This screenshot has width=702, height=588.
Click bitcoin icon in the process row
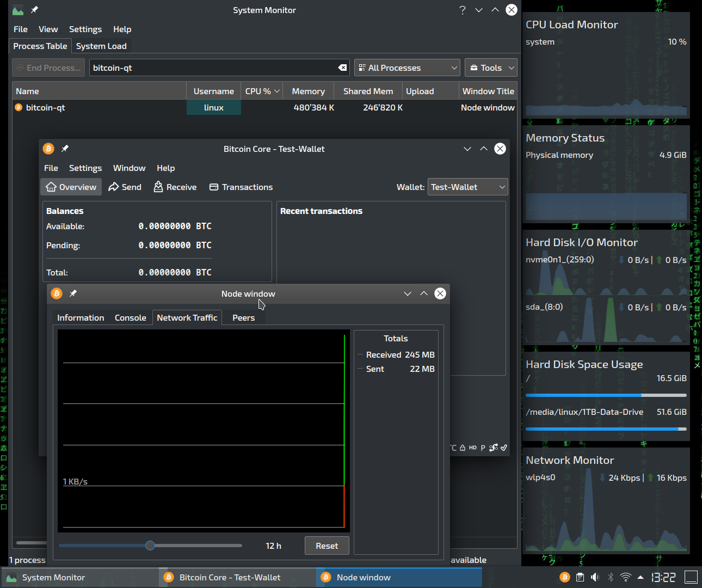[x=19, y=107]
